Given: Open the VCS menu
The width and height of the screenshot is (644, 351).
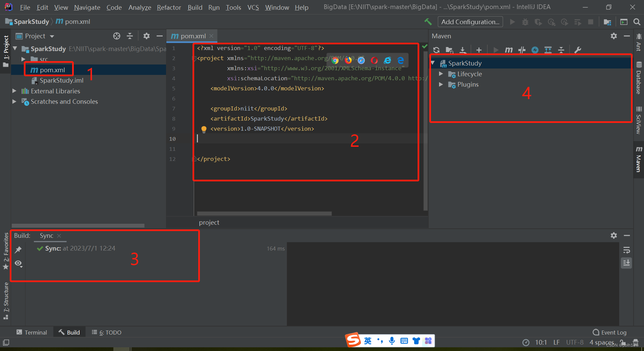Looking at the screenshot, I should (253, 7).
